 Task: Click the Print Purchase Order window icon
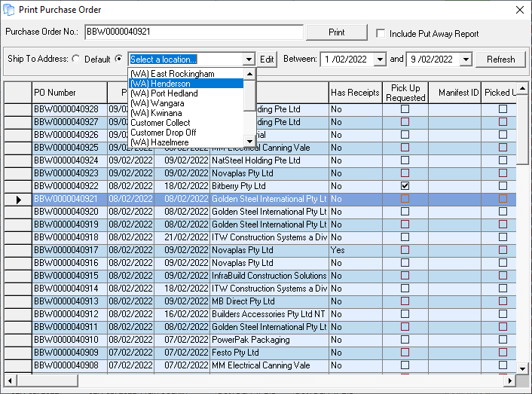coord(8,10)
